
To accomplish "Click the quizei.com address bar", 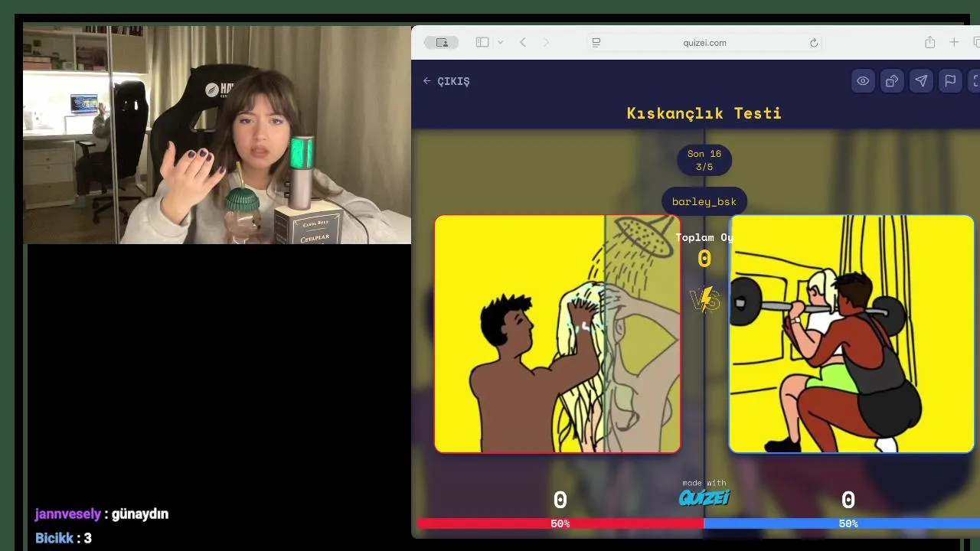I will tap(704, 43).
